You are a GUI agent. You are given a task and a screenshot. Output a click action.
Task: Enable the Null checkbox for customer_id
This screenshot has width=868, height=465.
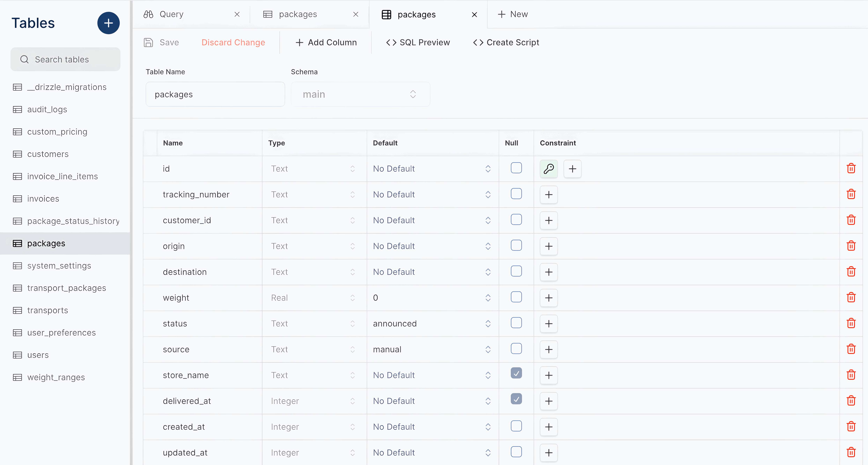pos(516,220)
